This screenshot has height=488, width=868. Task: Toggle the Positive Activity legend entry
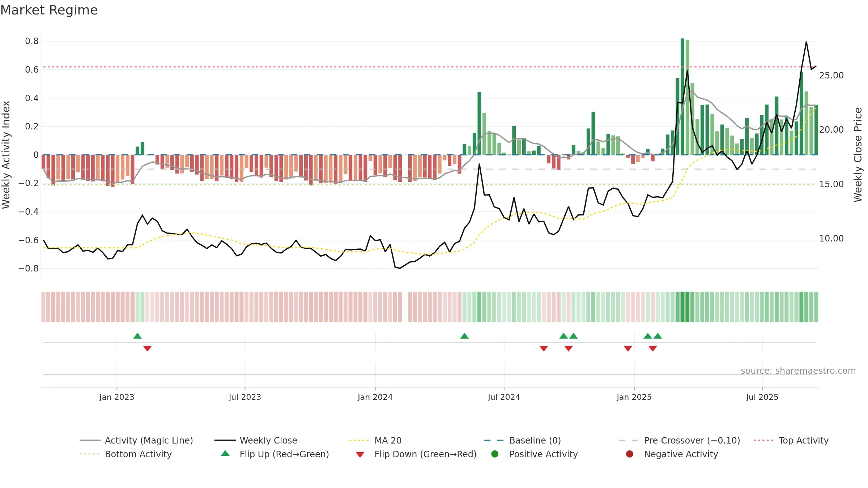click(x=534, y=454)
